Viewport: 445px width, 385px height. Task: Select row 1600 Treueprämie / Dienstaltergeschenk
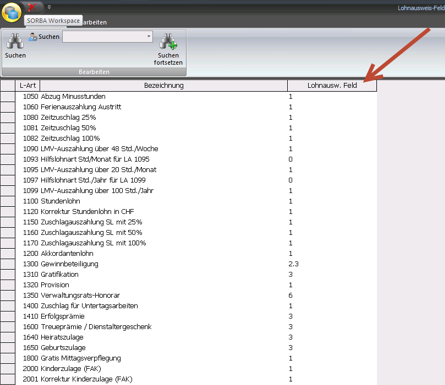pyautogui.click(x=196, y=327)
